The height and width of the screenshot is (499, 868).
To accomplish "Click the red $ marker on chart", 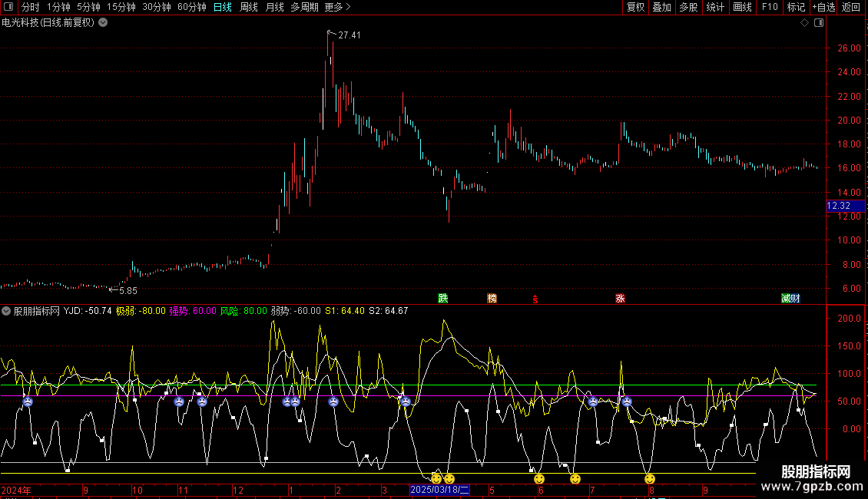I will (x=535, y=298).
